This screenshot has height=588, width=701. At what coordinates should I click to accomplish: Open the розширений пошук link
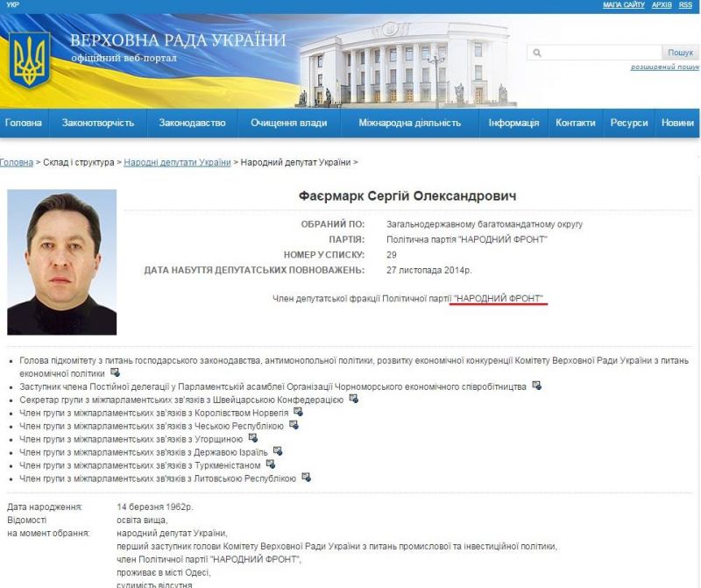664,67
